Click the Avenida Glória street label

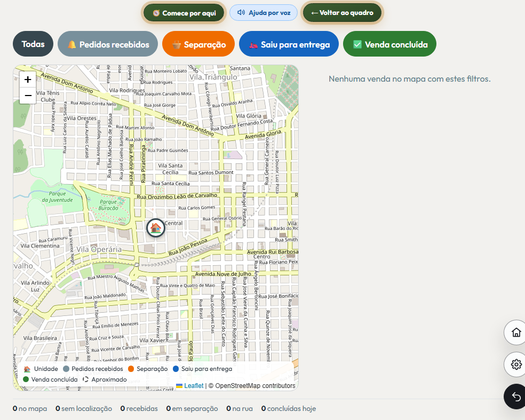263,134
